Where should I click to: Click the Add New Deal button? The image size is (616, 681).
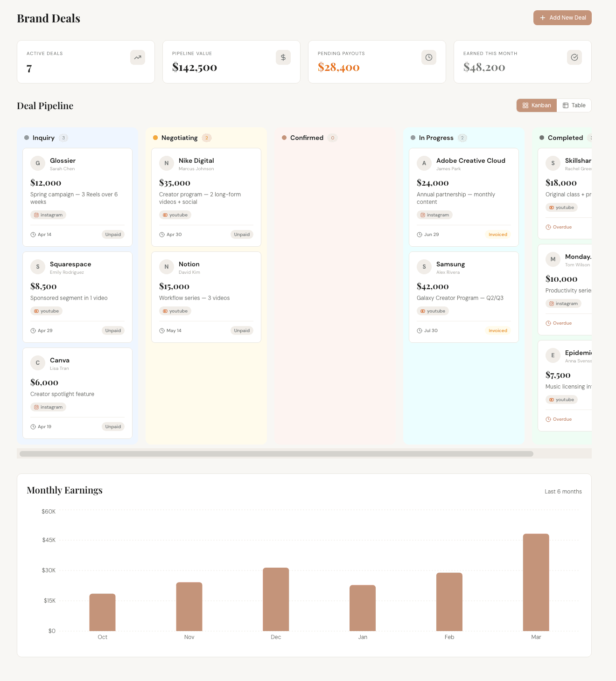[562, 18]
